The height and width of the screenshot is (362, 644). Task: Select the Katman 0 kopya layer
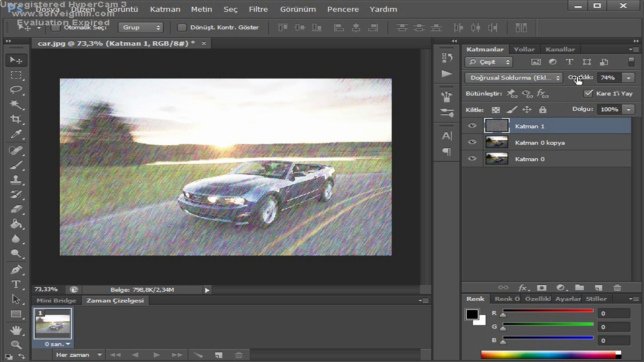[x=540, y=142]
